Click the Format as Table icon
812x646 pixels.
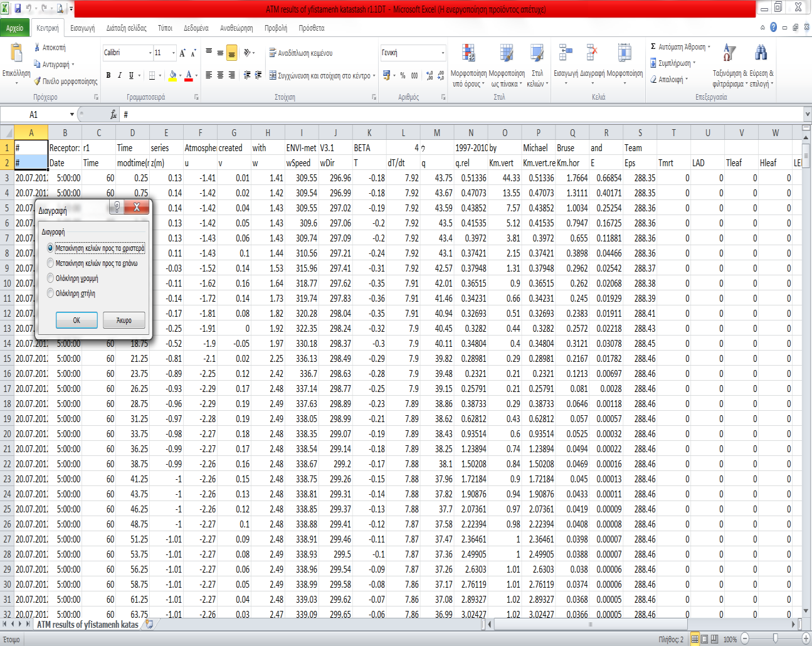pos(507,54)
